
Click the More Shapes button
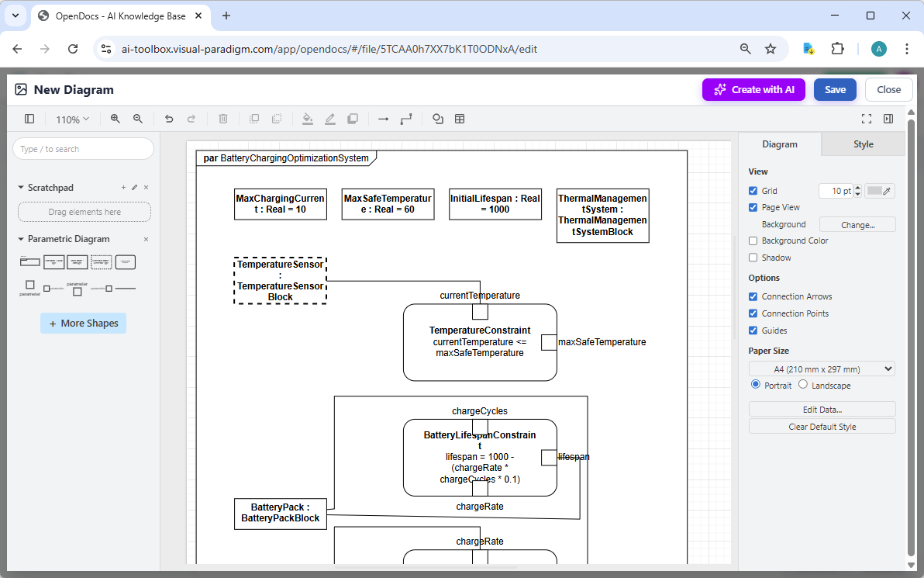[x=83, y=323]
